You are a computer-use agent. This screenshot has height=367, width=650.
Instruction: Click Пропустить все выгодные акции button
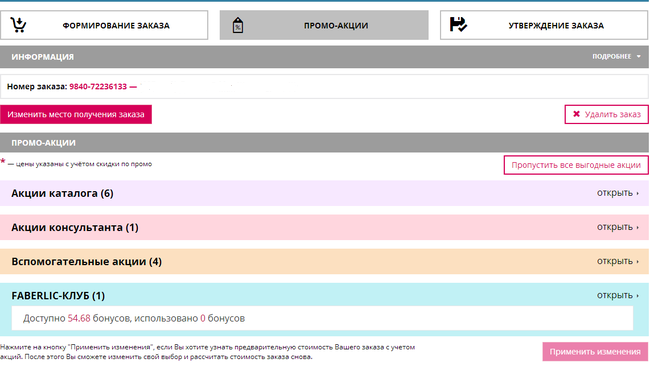[576, 165]
